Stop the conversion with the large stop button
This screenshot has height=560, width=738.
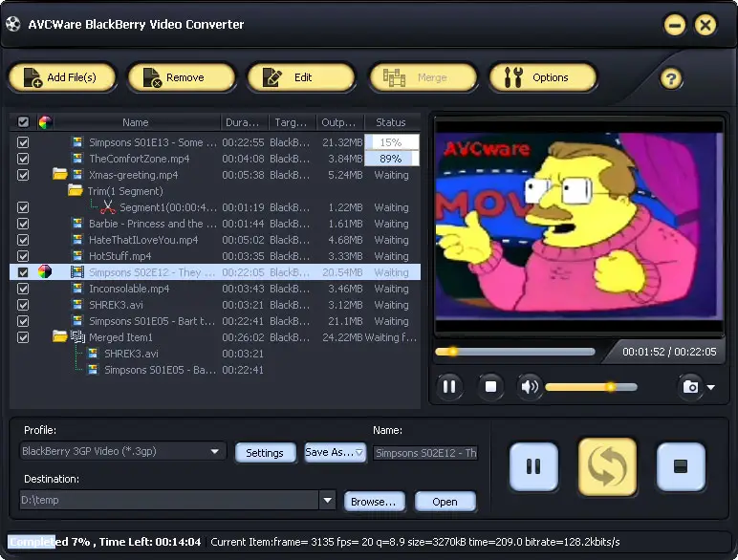coord(681,466)
